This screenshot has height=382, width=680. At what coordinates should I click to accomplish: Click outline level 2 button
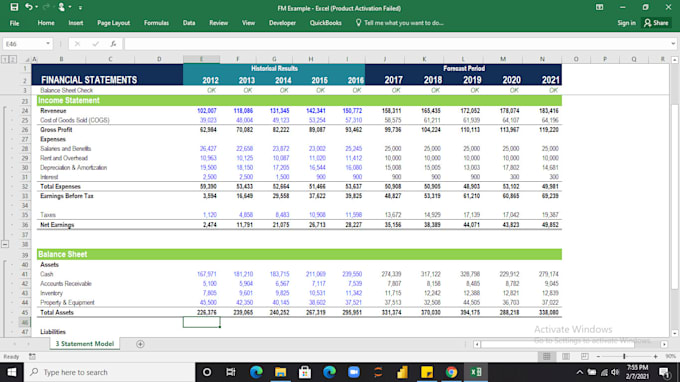point(13,59)
